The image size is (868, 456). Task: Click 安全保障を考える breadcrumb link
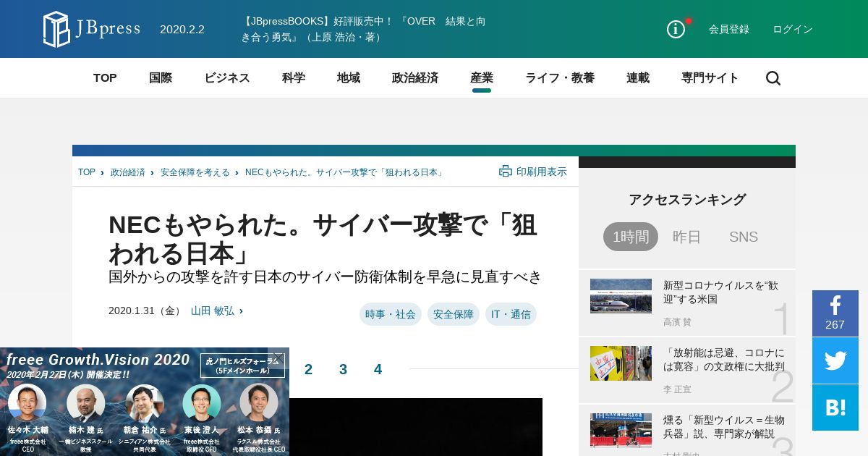point(195,172)
